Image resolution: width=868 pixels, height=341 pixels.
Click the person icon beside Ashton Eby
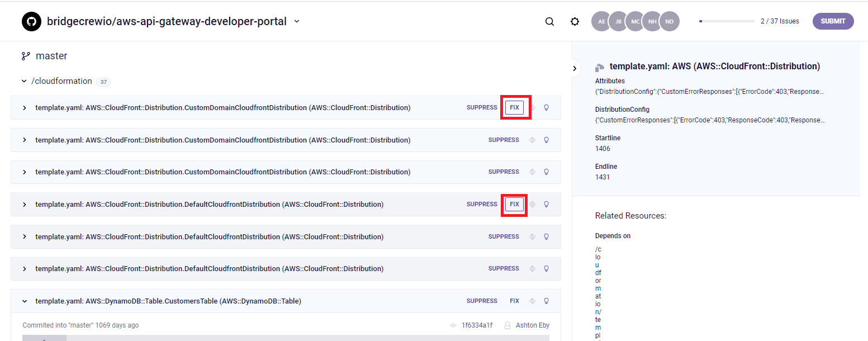click(x=507, y=325)
